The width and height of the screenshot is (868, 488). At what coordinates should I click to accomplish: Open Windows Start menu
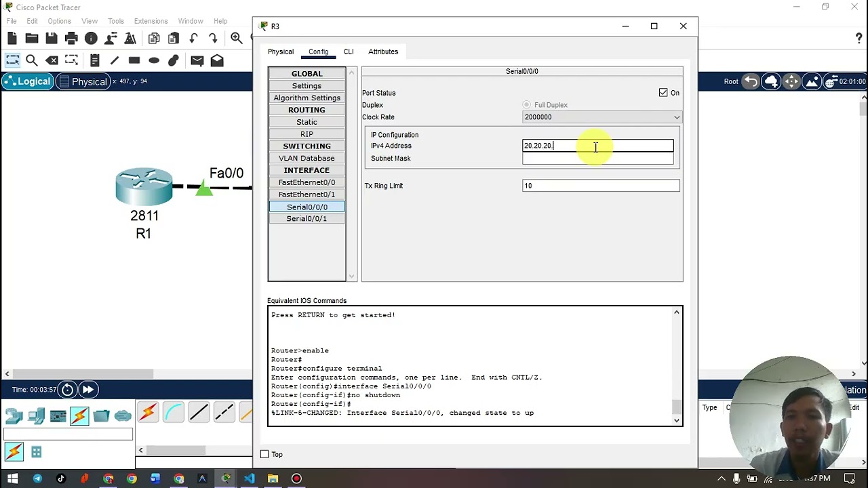(x=12, y=479)
